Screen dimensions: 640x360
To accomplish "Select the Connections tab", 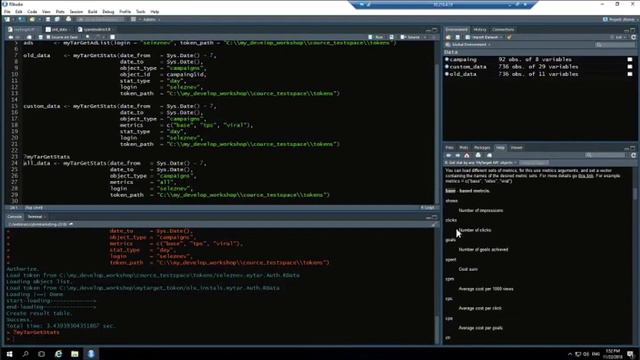I will [x=503, y=29].
